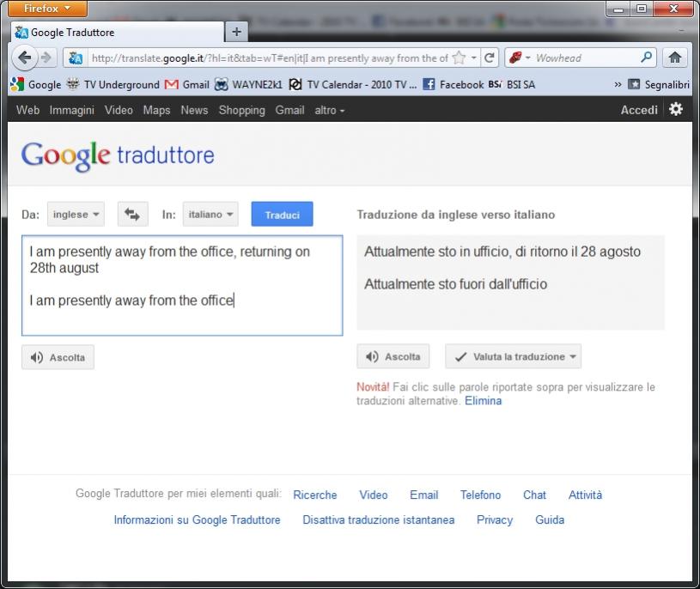
Task: Open the BSI SA bookmark
Action: click(512, 84)
